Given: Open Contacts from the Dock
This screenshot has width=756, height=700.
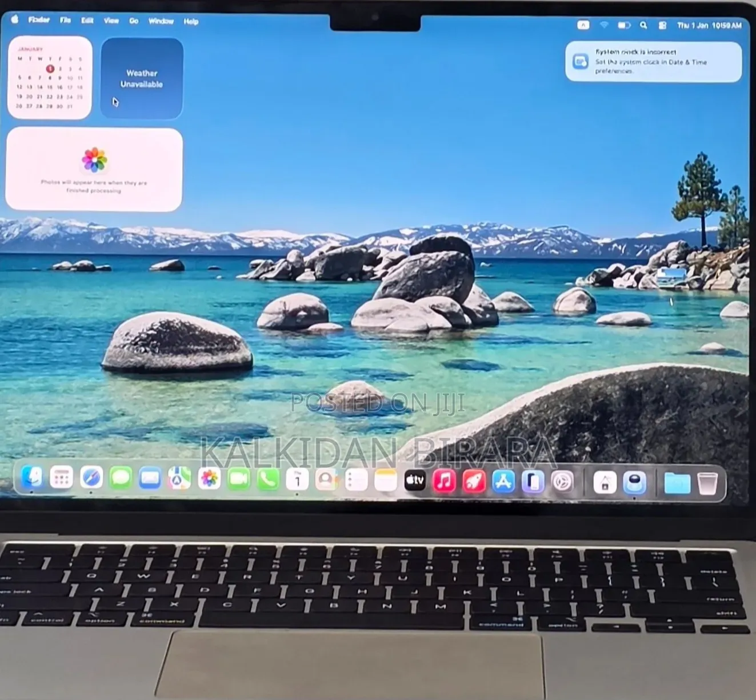Looking at the screenshot, I should [326, 480].
